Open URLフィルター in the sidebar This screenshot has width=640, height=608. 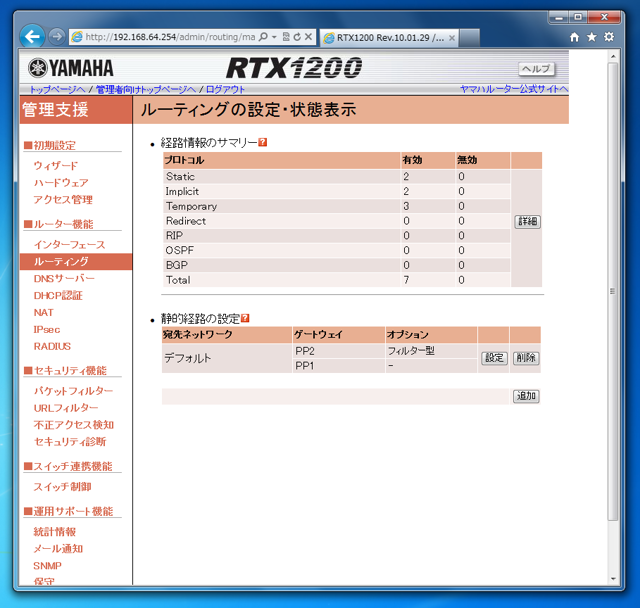coord(66,408)
